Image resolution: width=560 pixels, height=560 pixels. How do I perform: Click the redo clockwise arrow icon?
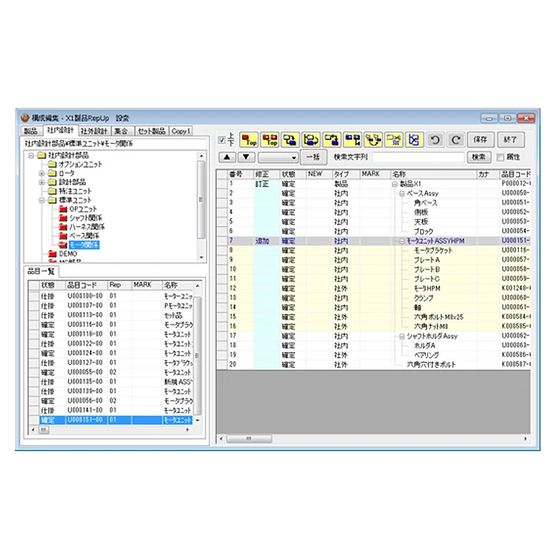[x=456, y=140]
